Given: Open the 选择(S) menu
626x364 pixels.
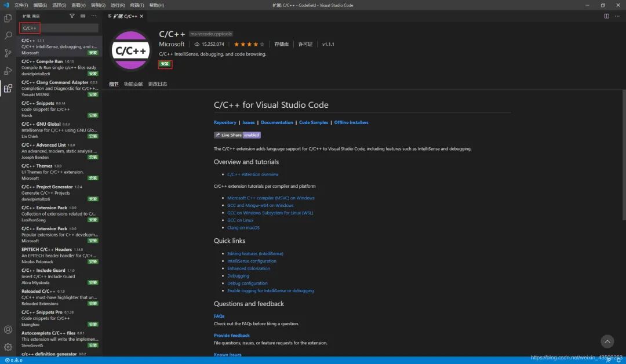Looking at the screenshot, I should point(59,5).
